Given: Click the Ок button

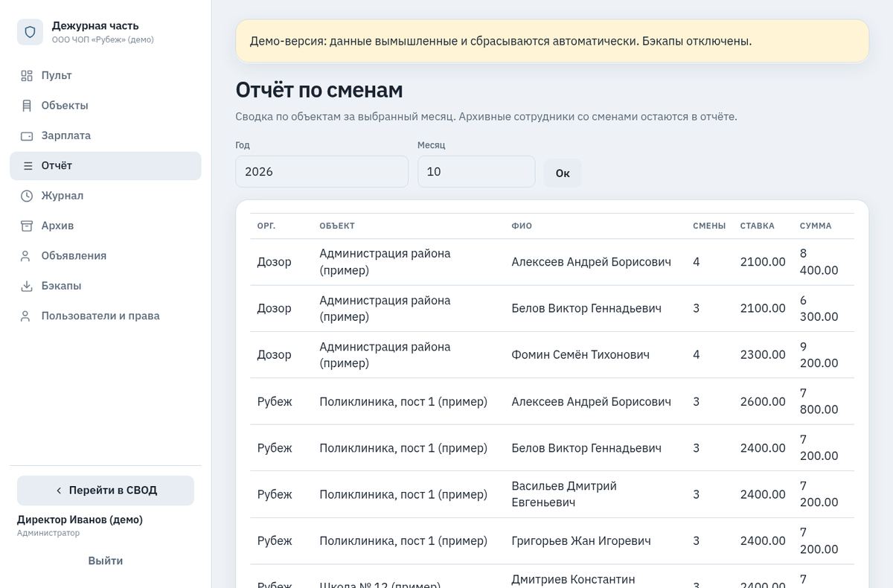Looking at the screenshot, I should tap(563, 173).
